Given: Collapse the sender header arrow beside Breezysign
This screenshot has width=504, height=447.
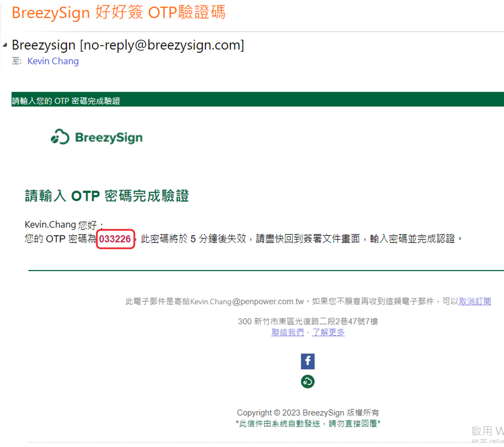Looking at the screenshot, I should coord(5,45).
